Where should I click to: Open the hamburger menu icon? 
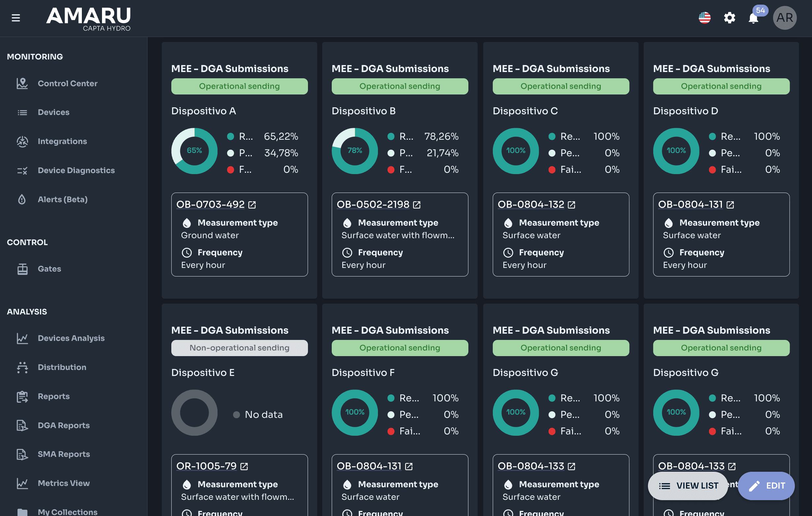pyautogui.click(x=16, y=18)
